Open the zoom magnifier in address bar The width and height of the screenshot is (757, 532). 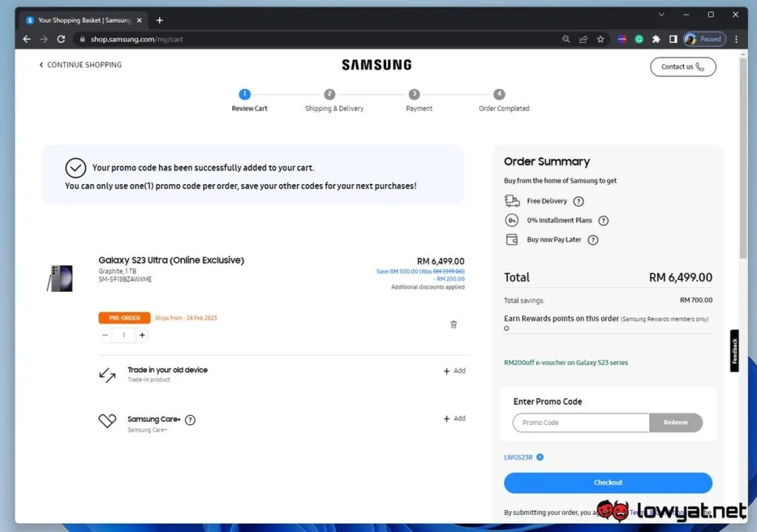point(566,39)
